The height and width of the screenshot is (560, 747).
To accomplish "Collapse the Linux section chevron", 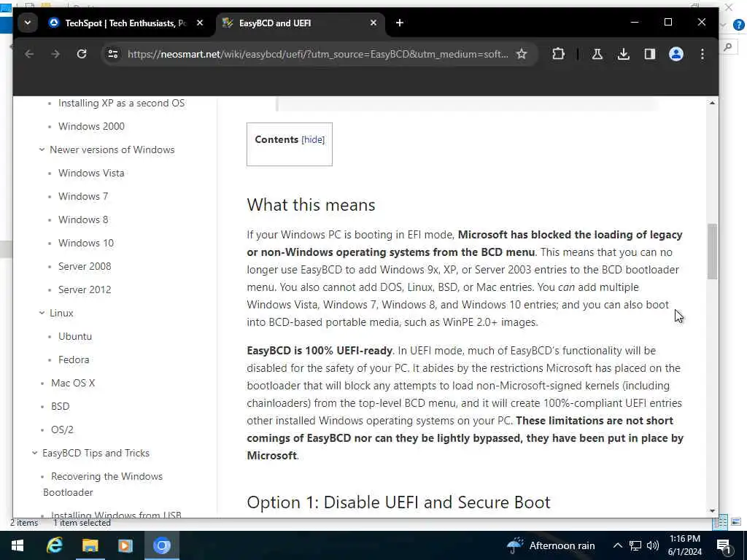I will coord(42,313).
